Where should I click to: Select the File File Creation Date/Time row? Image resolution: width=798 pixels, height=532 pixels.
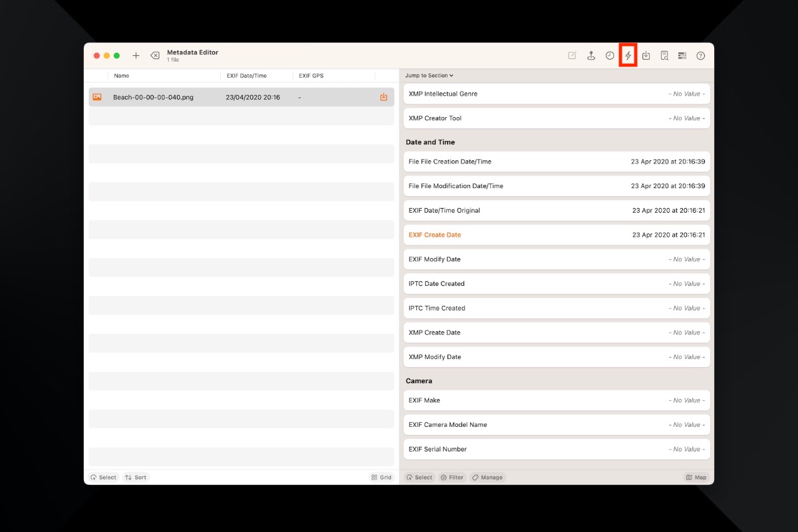click(557, 162)
